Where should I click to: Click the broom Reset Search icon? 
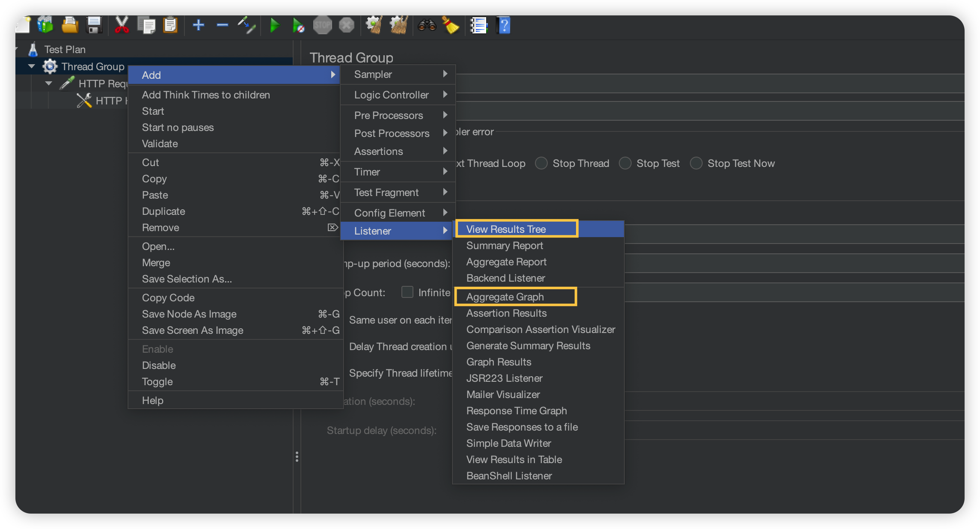pos(450,25)
